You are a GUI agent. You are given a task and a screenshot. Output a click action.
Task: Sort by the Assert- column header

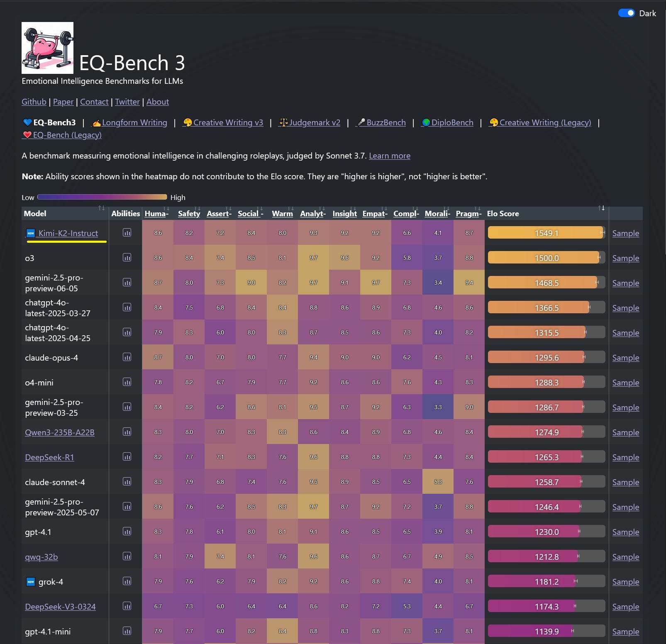click(x=219, y=213)
